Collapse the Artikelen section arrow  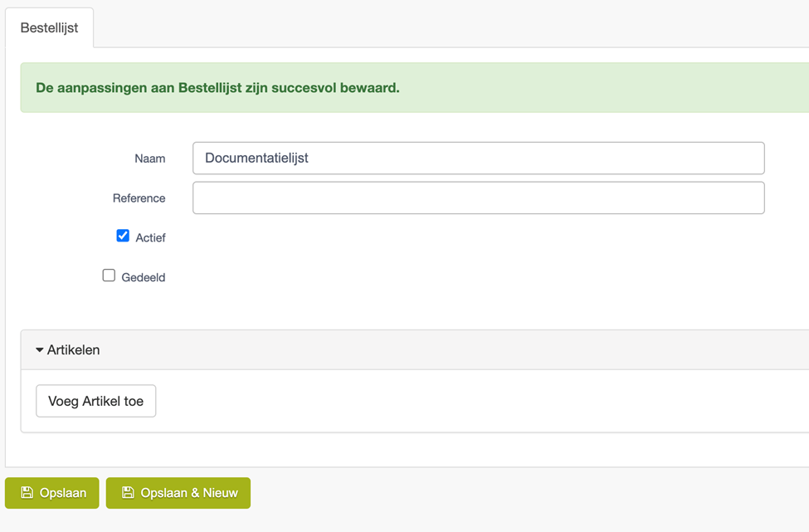click(39, 350)
